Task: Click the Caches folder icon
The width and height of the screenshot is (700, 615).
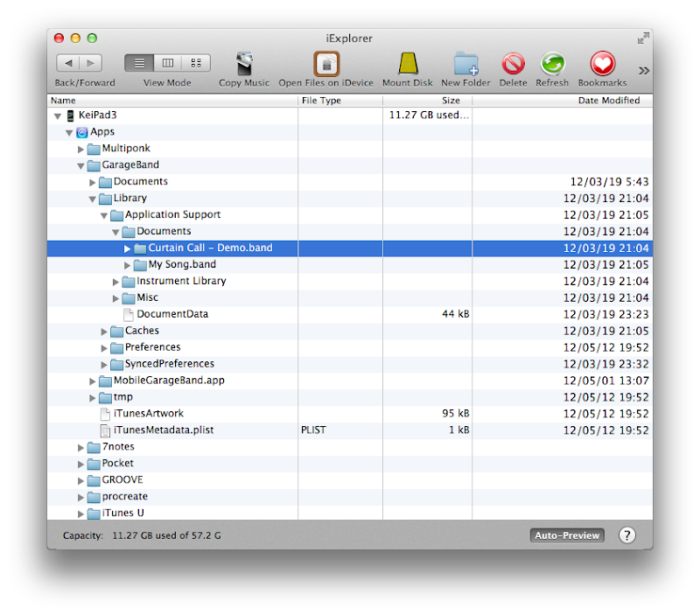Action: [x=117, y=332]
